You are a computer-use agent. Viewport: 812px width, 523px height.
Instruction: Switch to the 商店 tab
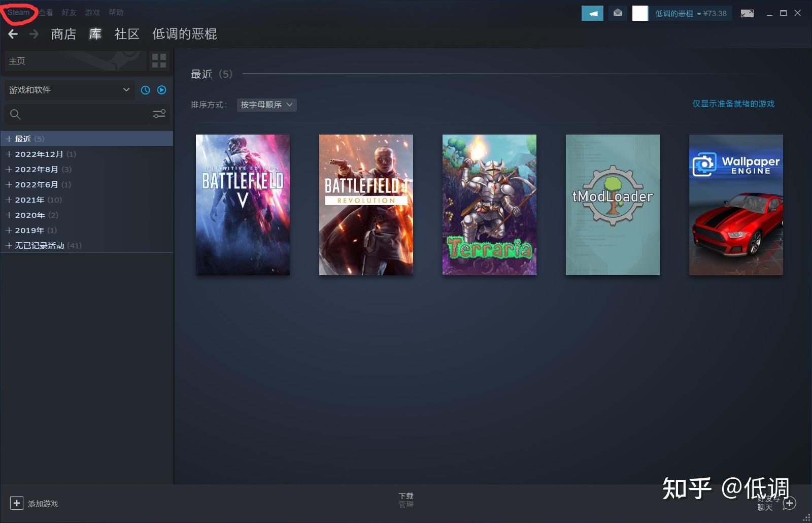(x=62, y=34)
